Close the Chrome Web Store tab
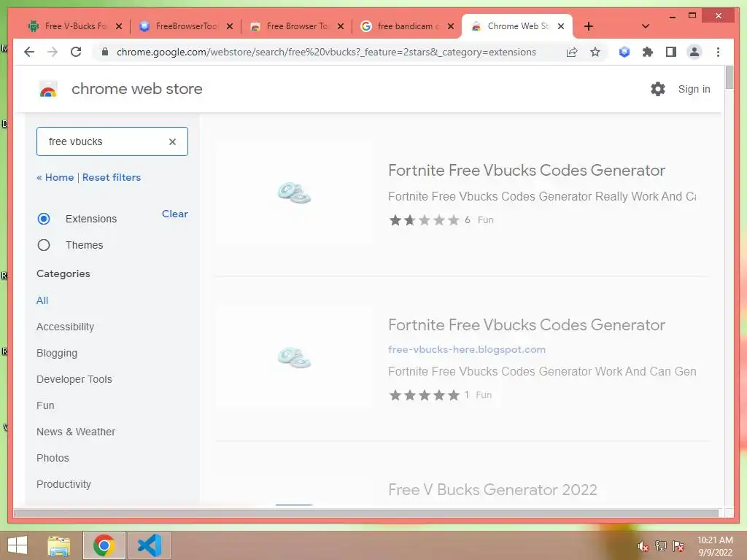The width and height of the screenshot is (747, 560). tap(561, 26)
